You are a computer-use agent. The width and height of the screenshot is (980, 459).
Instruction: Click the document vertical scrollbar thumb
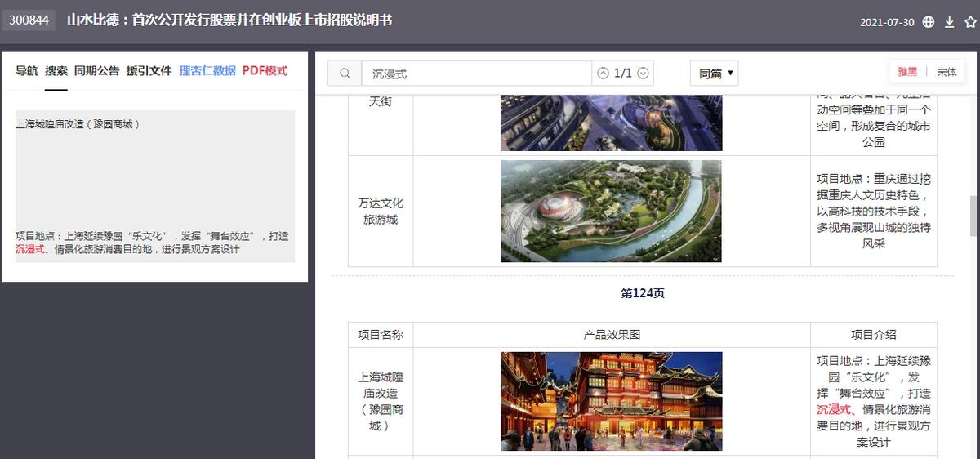tap(973, 216)
